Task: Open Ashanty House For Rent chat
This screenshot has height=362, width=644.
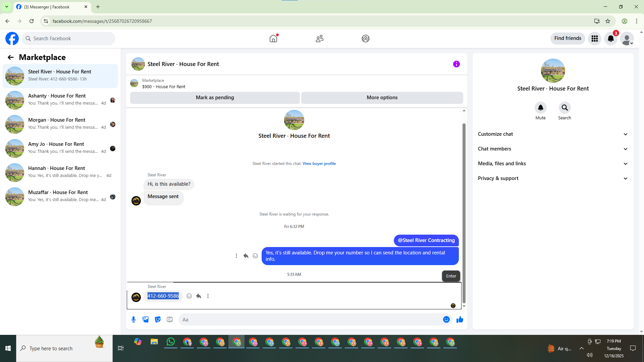Action: [60, 100]
